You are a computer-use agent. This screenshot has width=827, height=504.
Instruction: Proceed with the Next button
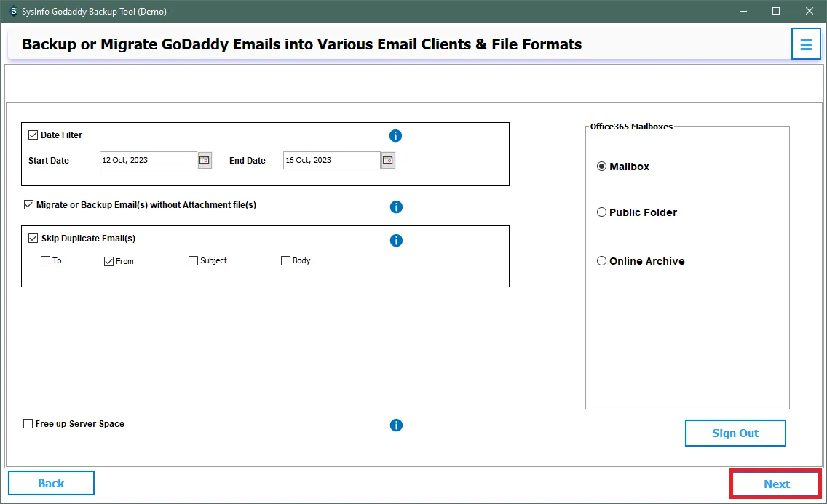click(x=776, y=484)
